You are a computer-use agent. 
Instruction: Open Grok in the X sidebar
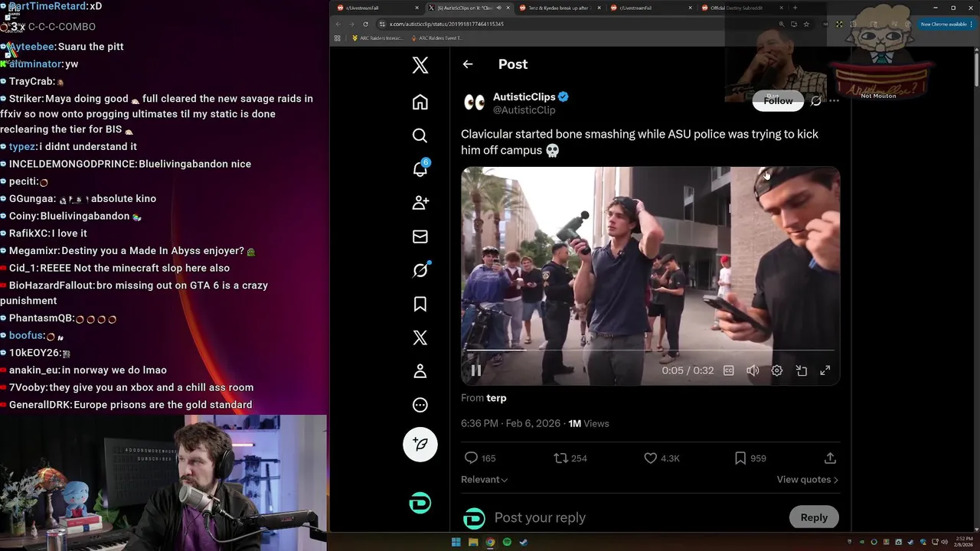tap(420, 270)
